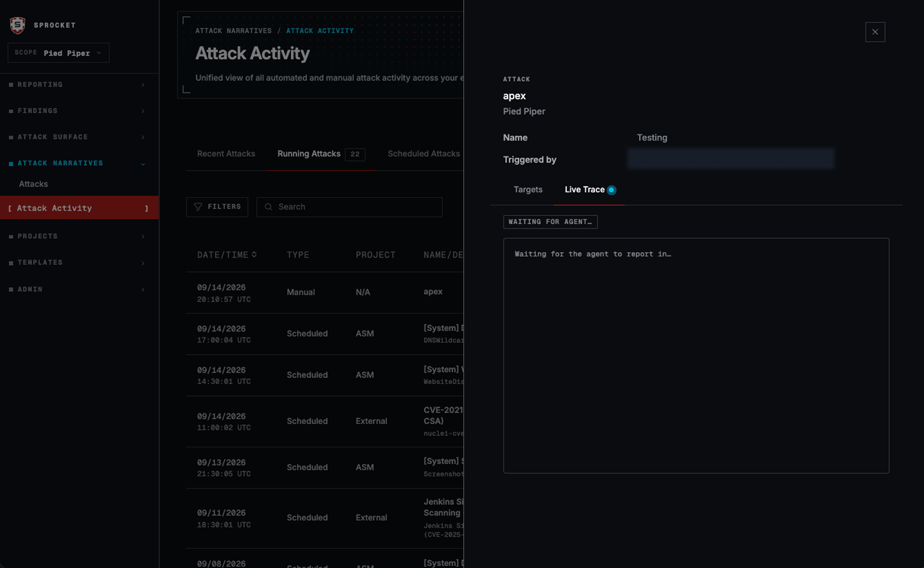Close the attack detail panel
This screenshot has height=568, width=924.
coord(875,32)
